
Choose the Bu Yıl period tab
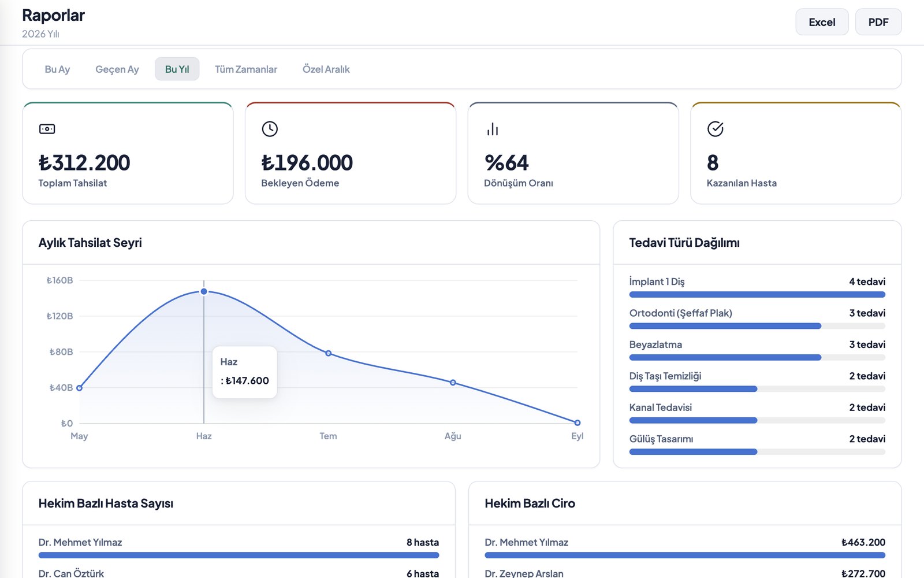point(177,69)
